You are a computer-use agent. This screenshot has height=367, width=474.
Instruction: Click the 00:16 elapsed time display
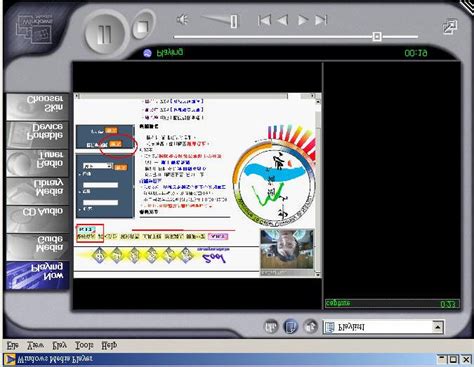pyautogui.click(x=415, y=53)
